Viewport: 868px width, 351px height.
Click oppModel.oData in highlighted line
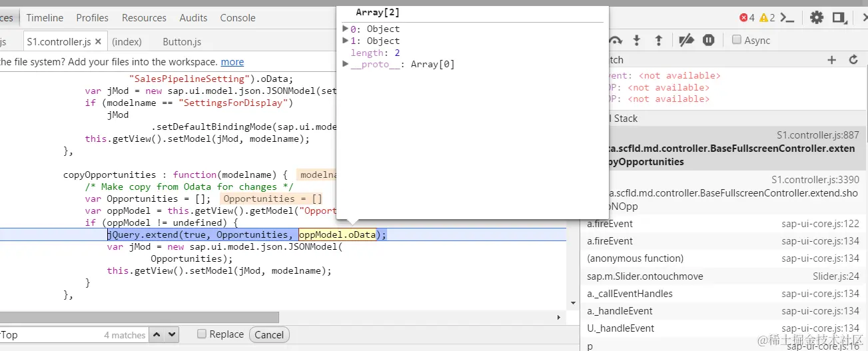(x=337, y=234)
